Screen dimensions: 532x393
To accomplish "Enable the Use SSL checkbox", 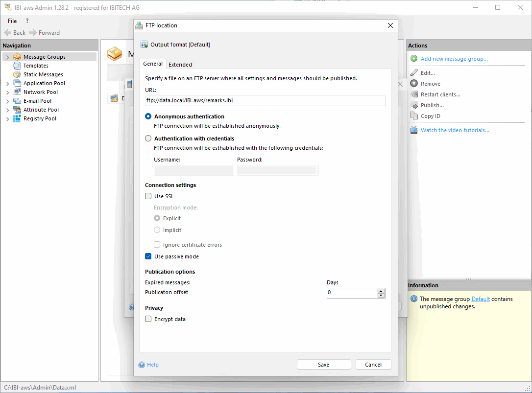I will click(148, 196).
